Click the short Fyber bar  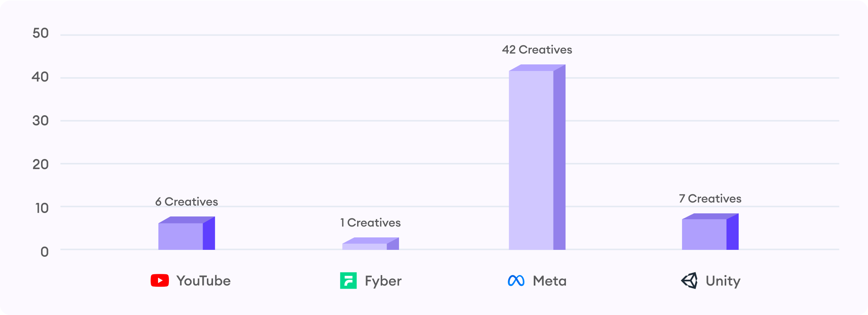point(371,244)
